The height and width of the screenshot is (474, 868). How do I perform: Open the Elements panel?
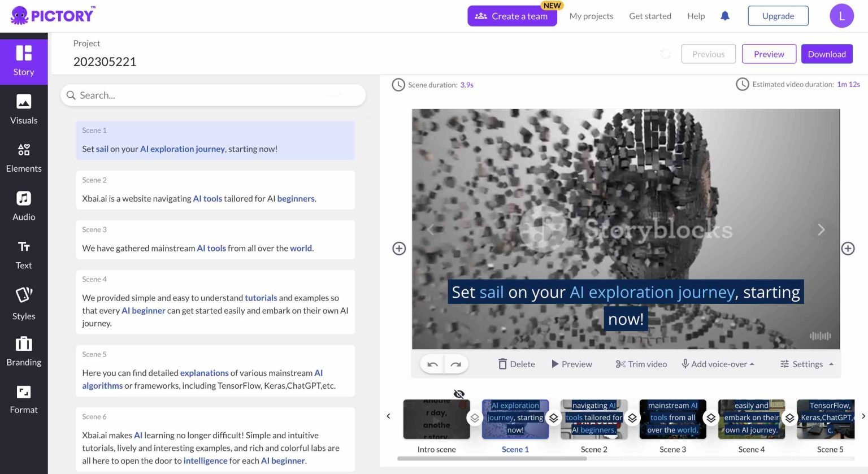[24, 158]
